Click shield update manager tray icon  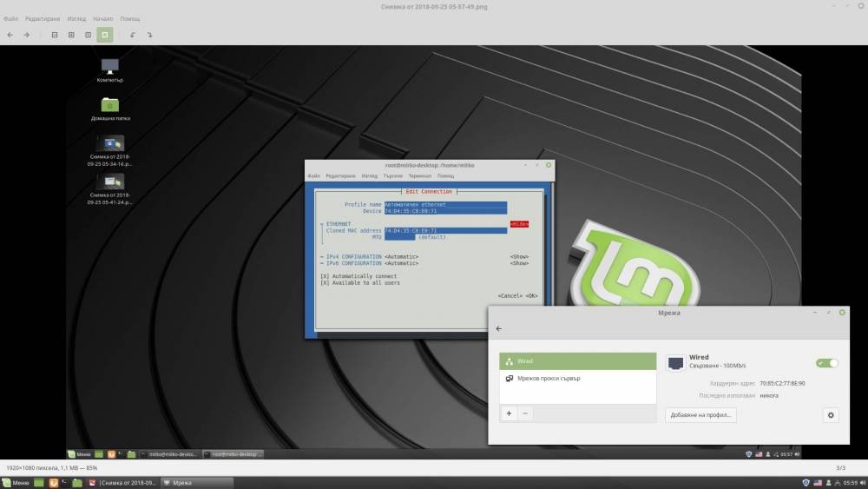click(806, 483)
